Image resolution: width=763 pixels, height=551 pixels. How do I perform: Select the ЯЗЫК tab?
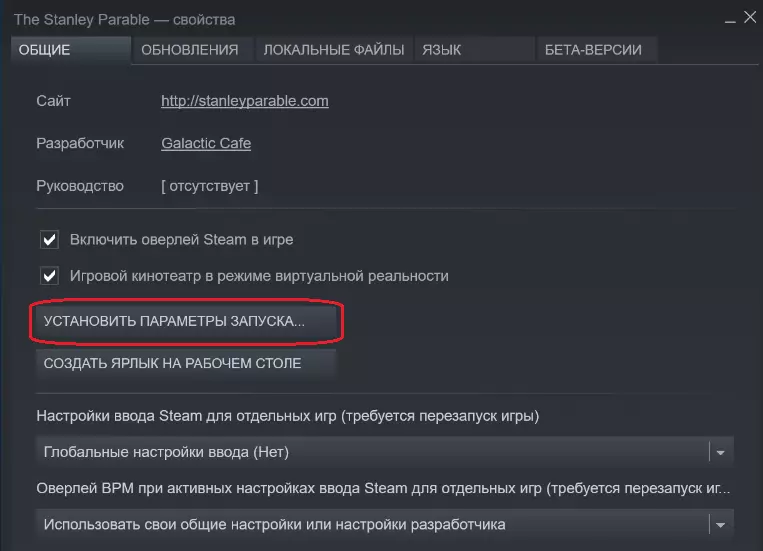(x=442, y=49)
